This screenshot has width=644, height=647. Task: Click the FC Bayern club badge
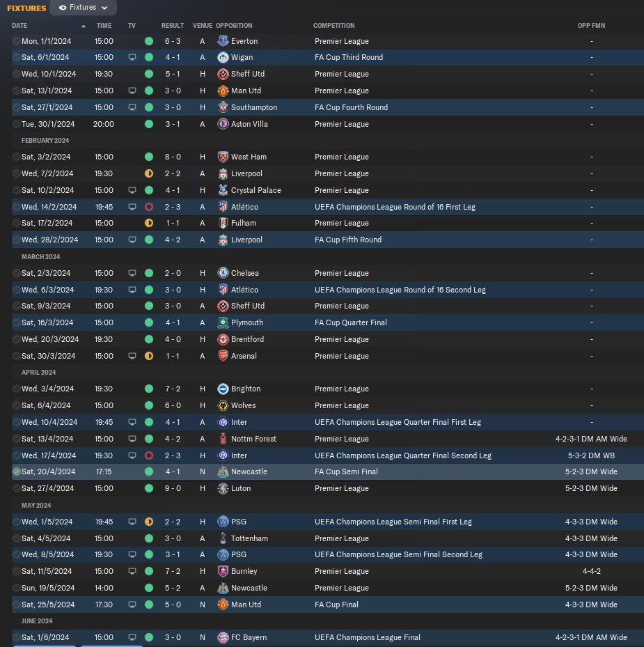[x=223, y=637]
